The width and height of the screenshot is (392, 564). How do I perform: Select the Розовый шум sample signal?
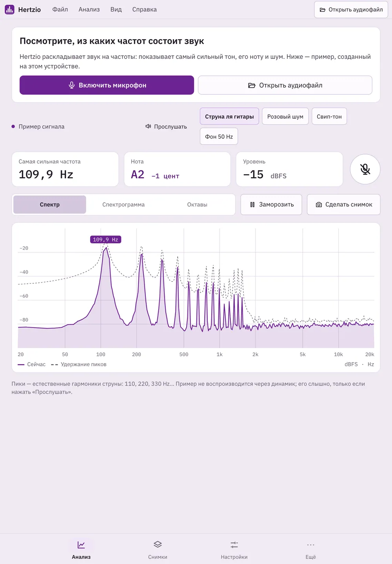click(285, 116)
